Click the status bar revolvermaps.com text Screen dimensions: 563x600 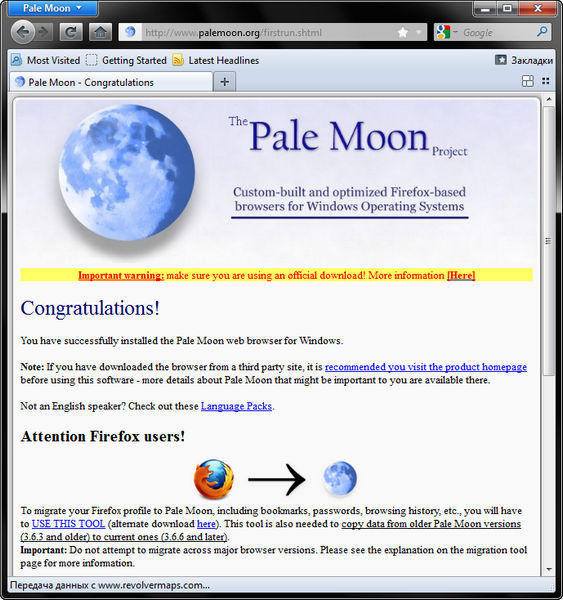(109, 585)
